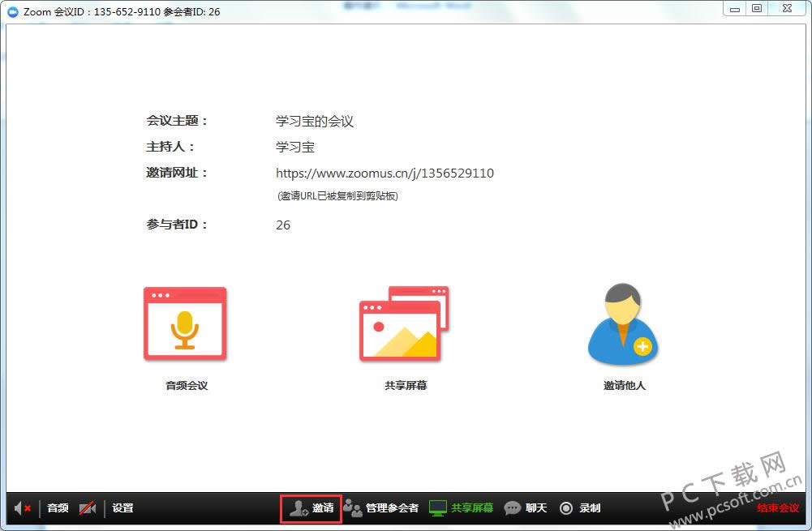Click the 音频会议 label text
The width and height of the screenshot is (812, 531).
(x=187, y=386)
